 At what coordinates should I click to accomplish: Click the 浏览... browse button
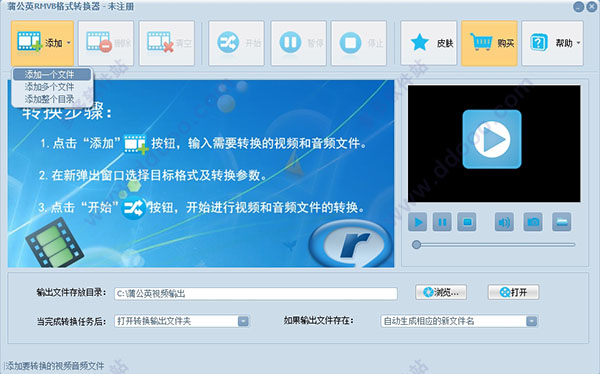point(441,292)
